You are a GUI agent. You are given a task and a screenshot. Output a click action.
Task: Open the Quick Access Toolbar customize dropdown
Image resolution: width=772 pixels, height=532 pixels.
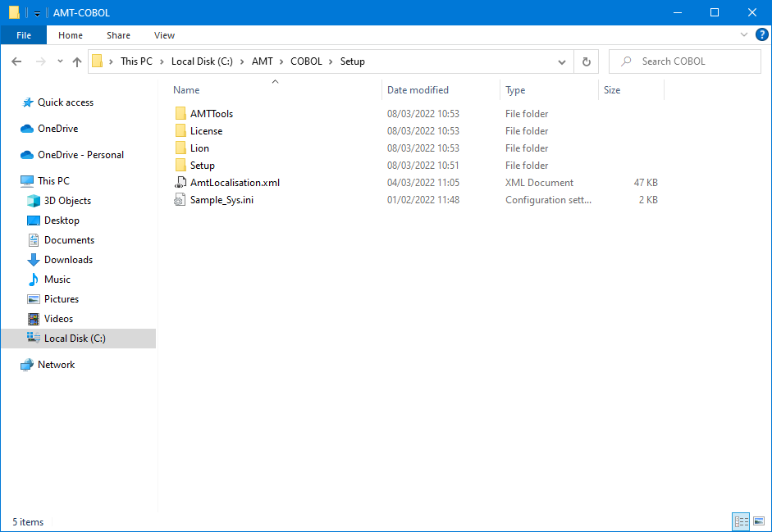tap(37, 13)
